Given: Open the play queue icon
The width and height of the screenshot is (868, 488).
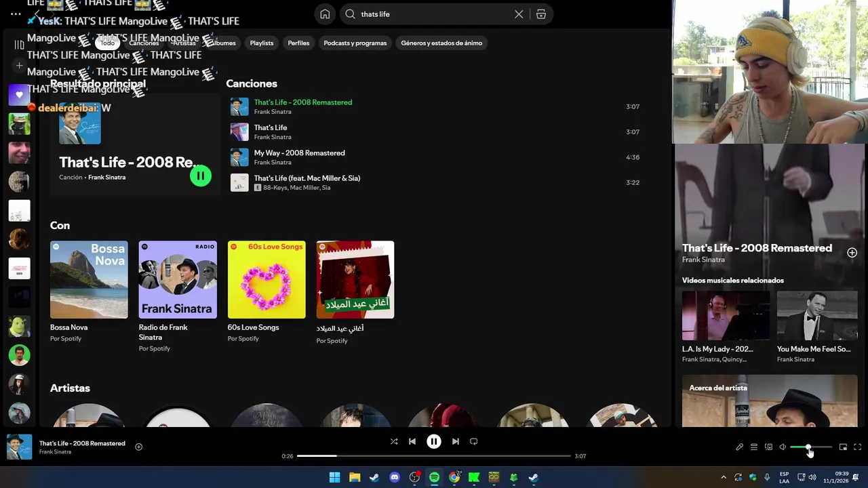Looking at the screenshot, I should click(x=753, y=447).
